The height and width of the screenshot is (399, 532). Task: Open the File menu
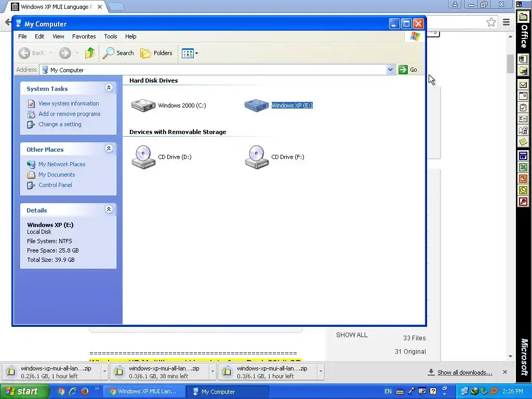click(22, 36)
